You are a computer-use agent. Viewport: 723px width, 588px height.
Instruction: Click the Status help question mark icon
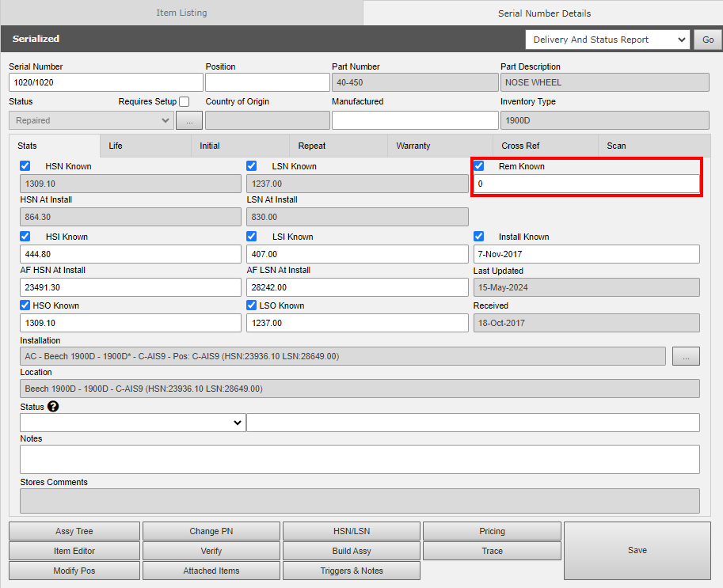53,407
